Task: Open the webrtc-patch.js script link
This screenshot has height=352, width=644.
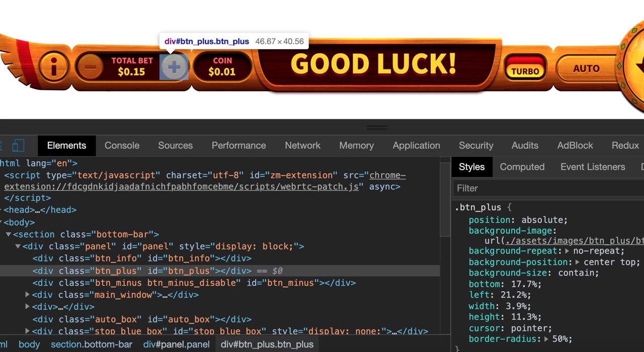Action: click(205, 181)
